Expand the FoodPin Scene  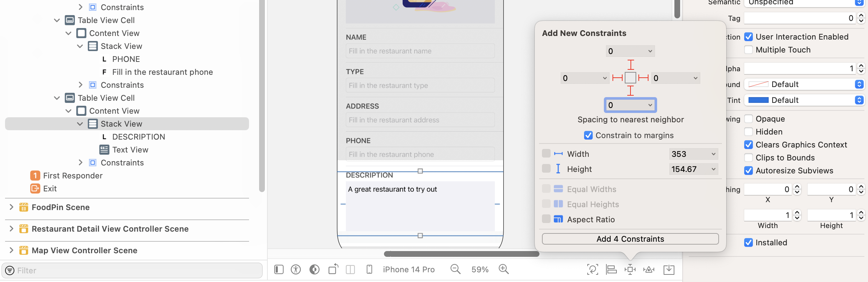click(x=11, y=207)
